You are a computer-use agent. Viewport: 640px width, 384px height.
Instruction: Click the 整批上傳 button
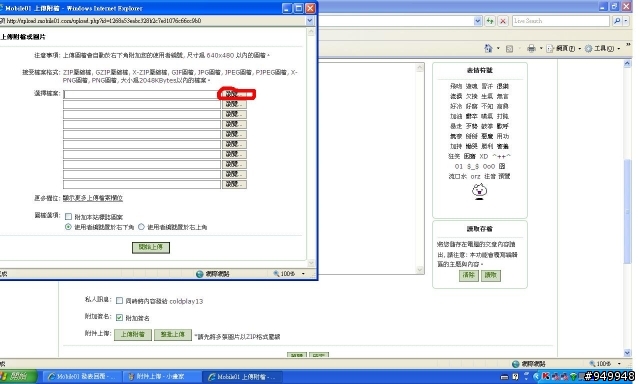(x=173, y=335)
